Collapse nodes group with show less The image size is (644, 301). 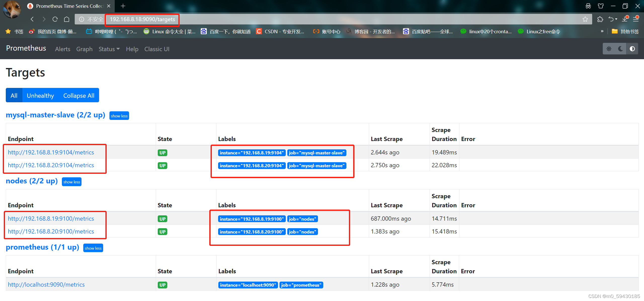(72, 182)
